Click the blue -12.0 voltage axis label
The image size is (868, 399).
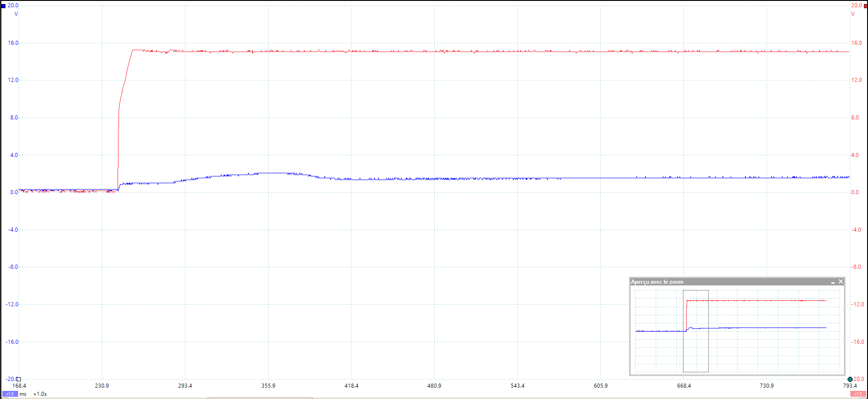click(x=12, y=304)
